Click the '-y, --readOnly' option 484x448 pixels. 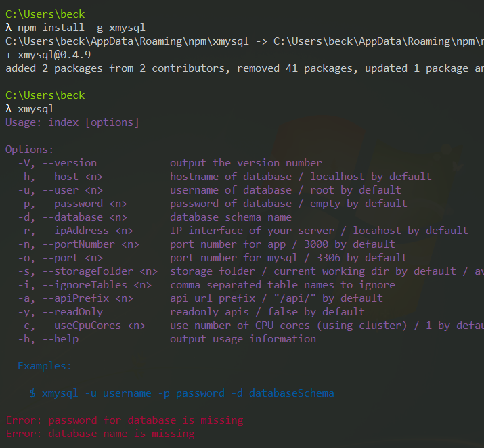60,312
